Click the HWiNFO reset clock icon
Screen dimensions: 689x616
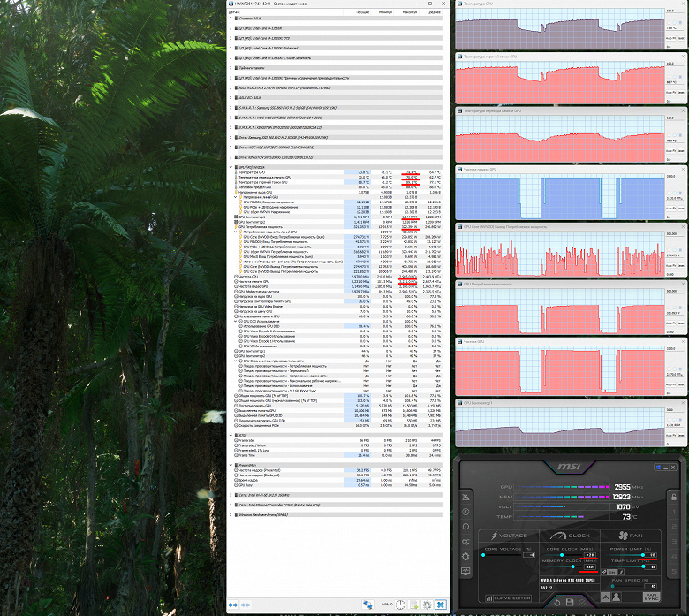tap(400, 605)
